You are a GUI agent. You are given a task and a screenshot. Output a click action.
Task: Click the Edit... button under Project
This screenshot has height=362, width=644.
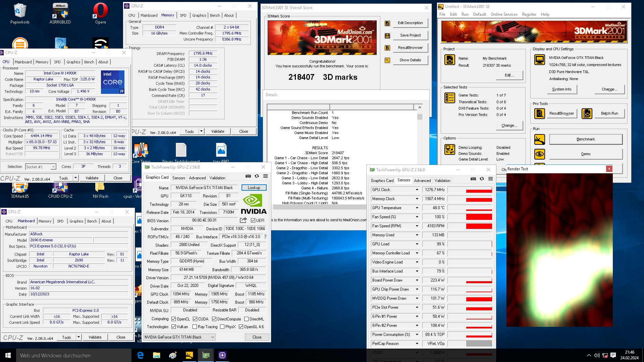click(x=509, y=75)
